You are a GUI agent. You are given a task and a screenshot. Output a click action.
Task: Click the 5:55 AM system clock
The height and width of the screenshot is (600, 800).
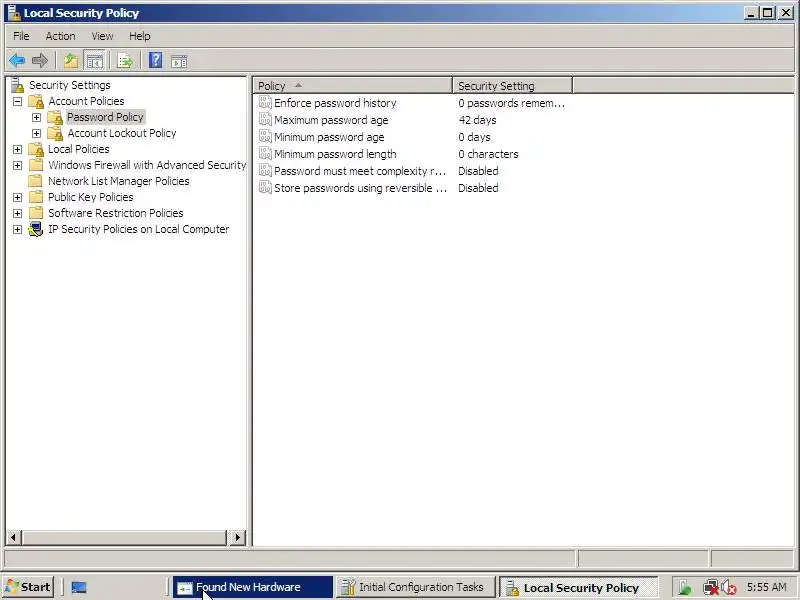(767, 587)
